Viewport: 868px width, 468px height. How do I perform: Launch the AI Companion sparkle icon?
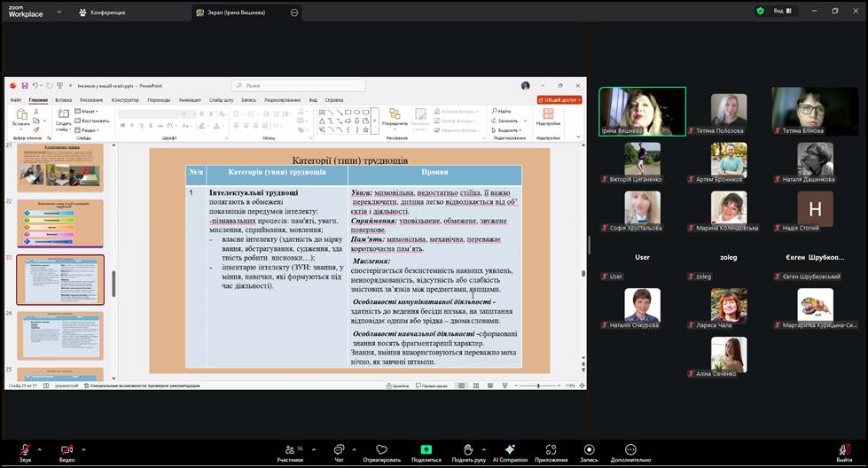(509, 450)
